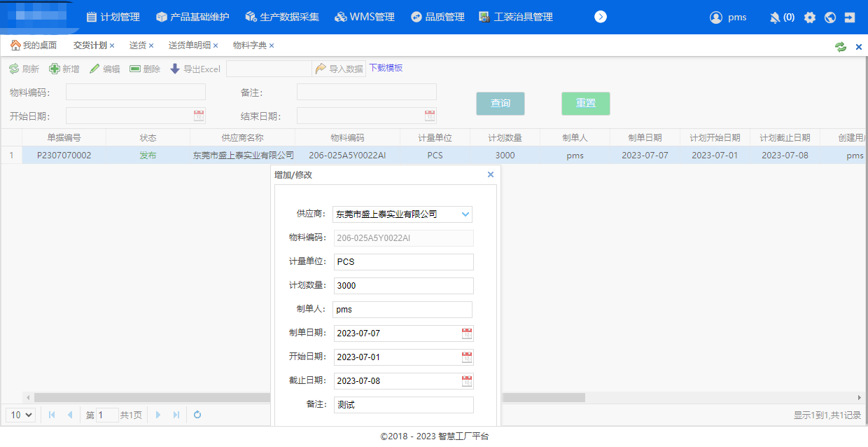Expand more top menu items with arrow
Screen dimensions: 868x447
[601, 17]
